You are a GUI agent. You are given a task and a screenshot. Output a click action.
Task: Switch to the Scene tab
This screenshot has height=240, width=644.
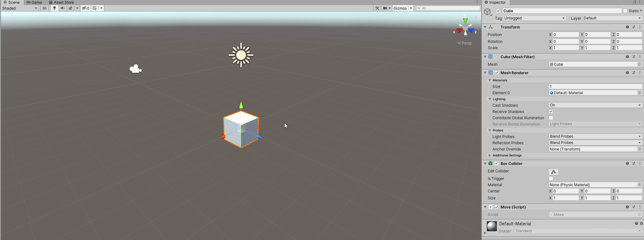pyautogui.click(x=12, y=2)
